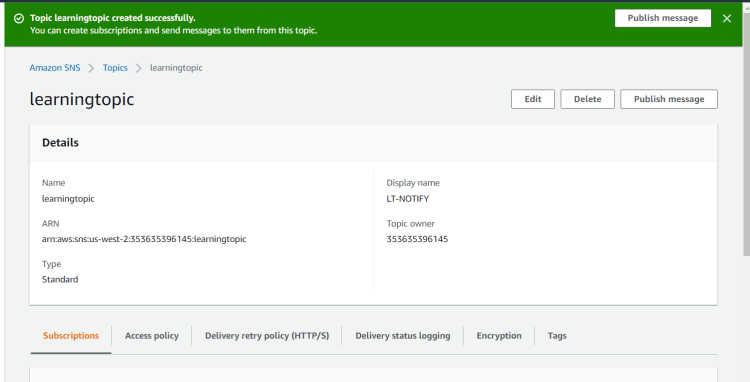The image size is (750, 382).
Task: Edit the learningtopic topic
Action: coord(532,99)
